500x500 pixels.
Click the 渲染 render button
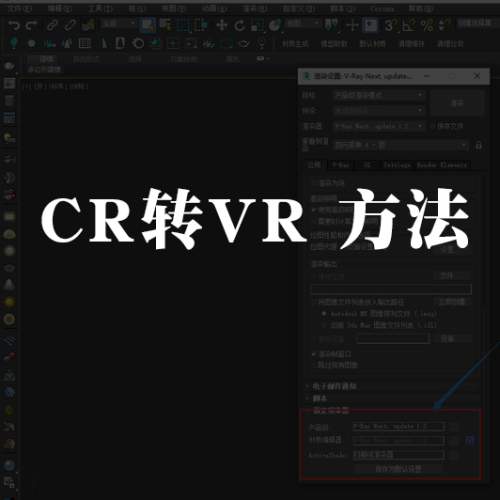pyautogui.click(x=457, y=103)
